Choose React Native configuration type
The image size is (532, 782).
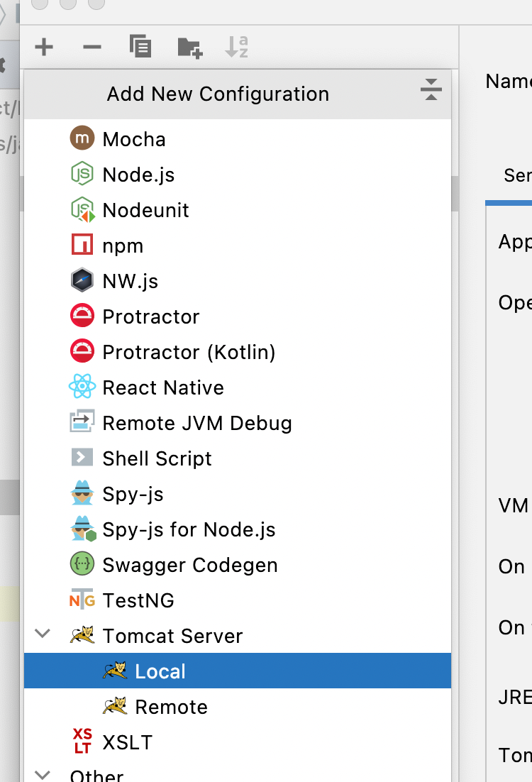pos(163,387)
